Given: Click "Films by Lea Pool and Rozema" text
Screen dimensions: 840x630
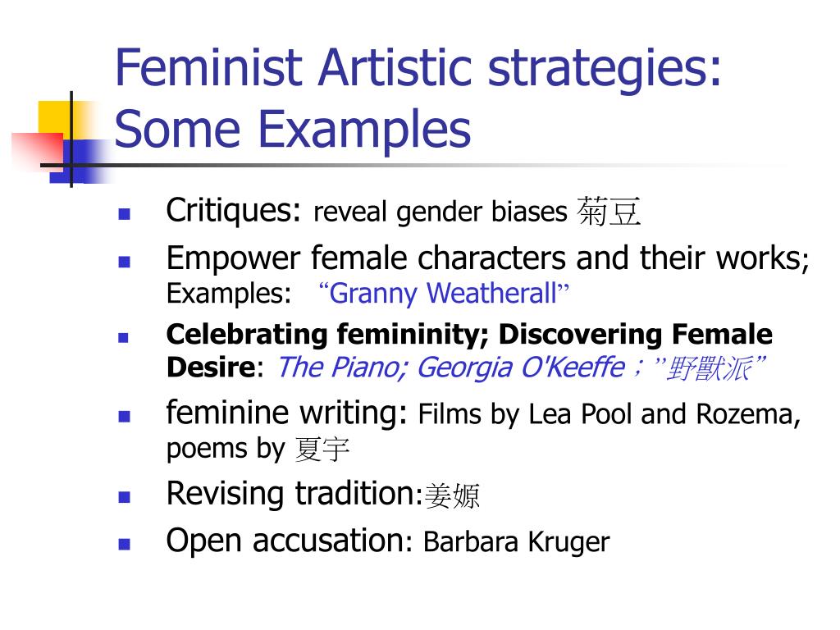Looking at the screenshot, I should point(606,414).
